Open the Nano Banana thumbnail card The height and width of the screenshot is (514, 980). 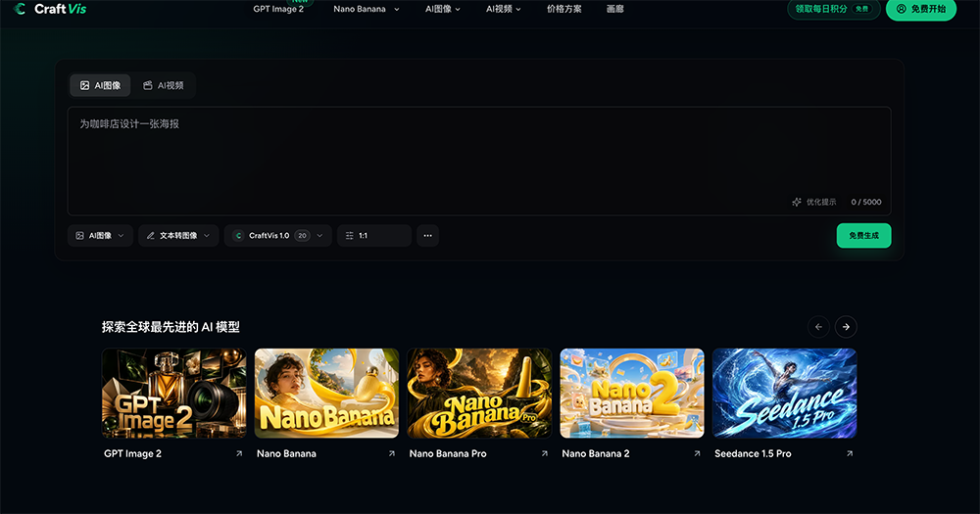pyautogui.click(x=327, y=394)
